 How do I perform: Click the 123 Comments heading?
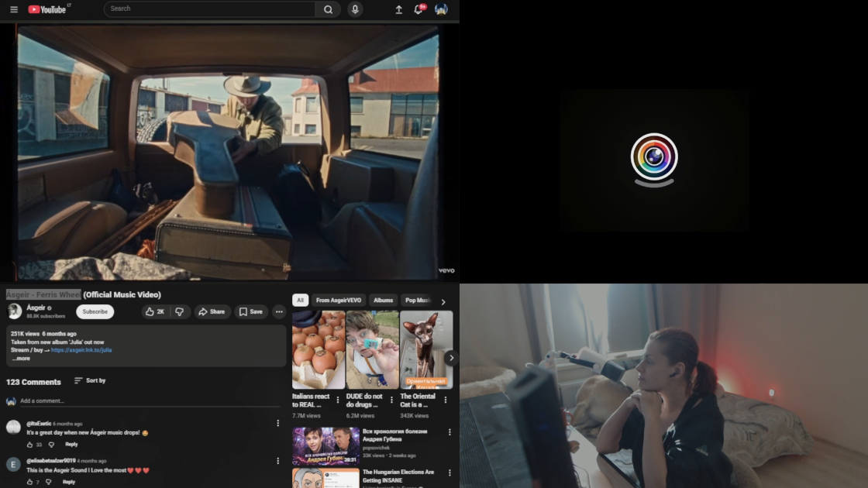33,382
